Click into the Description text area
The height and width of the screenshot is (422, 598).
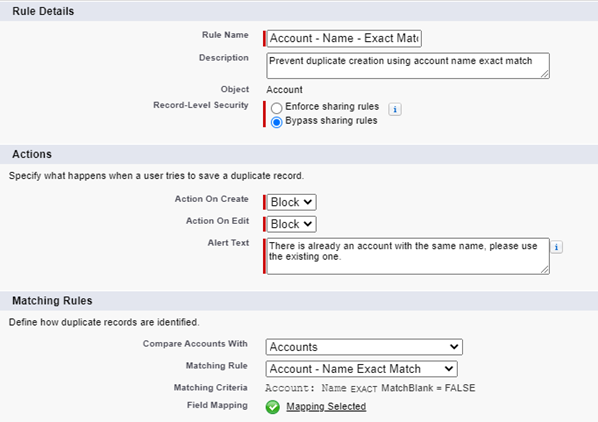[x=408, y=66]
